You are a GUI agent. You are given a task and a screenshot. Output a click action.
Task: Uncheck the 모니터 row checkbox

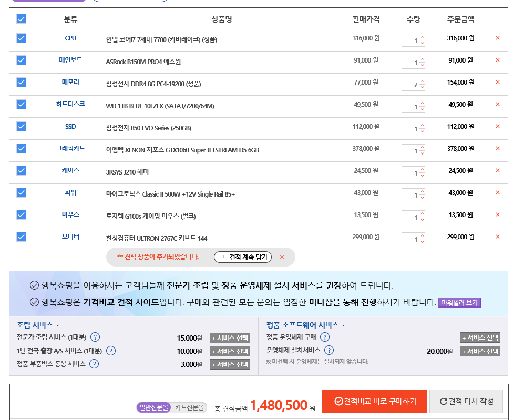point(21,237)
